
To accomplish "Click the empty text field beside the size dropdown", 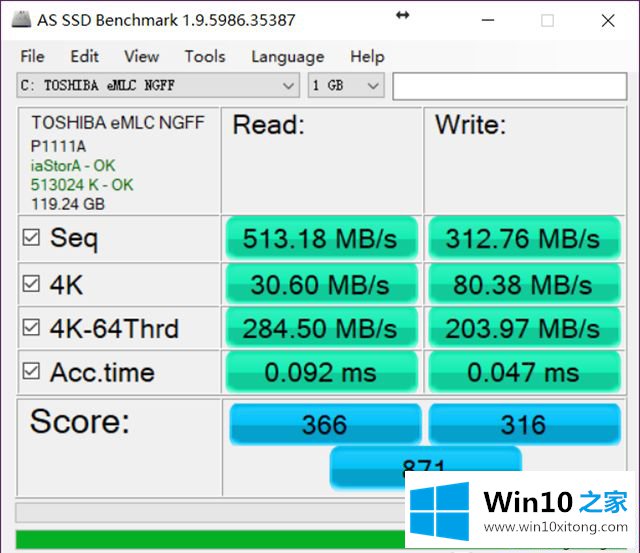I will pyautogui.click(x=509, y=86).
